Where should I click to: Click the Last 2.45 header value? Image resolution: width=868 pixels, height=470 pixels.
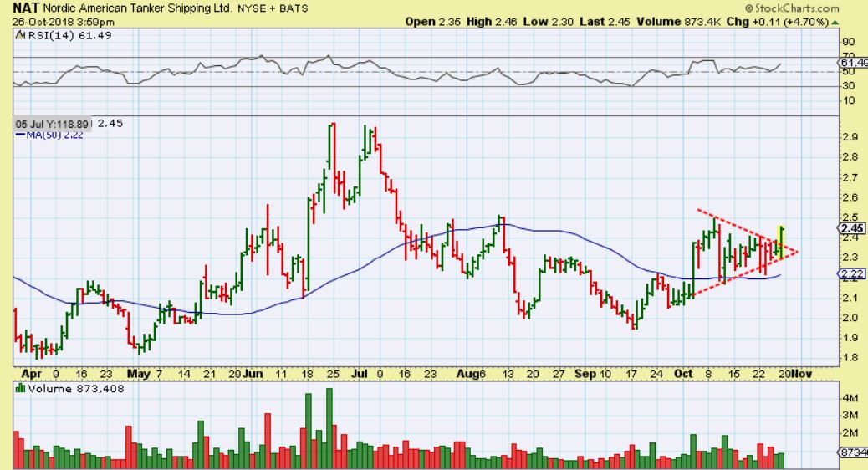(605, 22)
